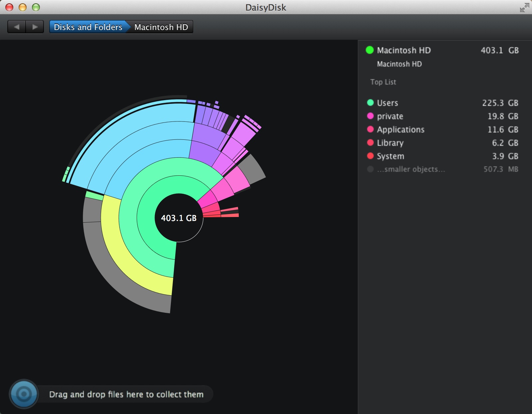Image resolution: width=532 pixels, height=414 pixels.
Task: Open Library folder entry
Action: pos(442,143)
